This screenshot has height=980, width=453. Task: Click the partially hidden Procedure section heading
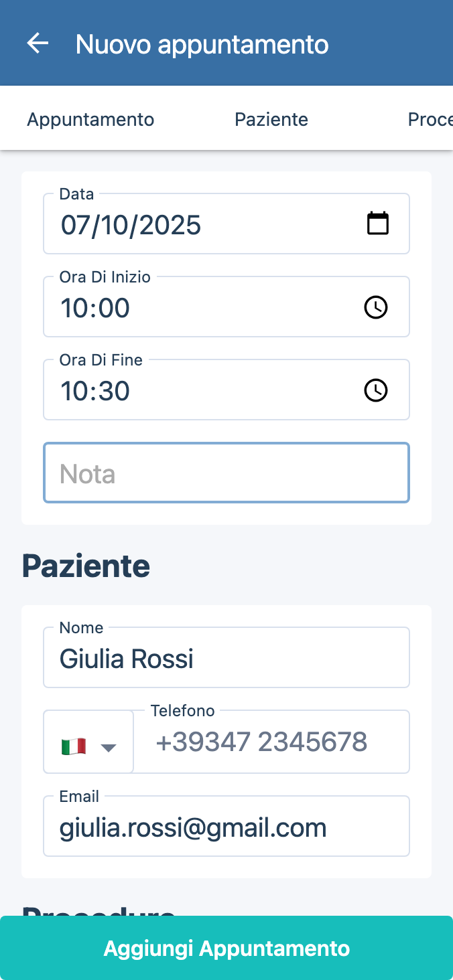[x=99, y=909]
